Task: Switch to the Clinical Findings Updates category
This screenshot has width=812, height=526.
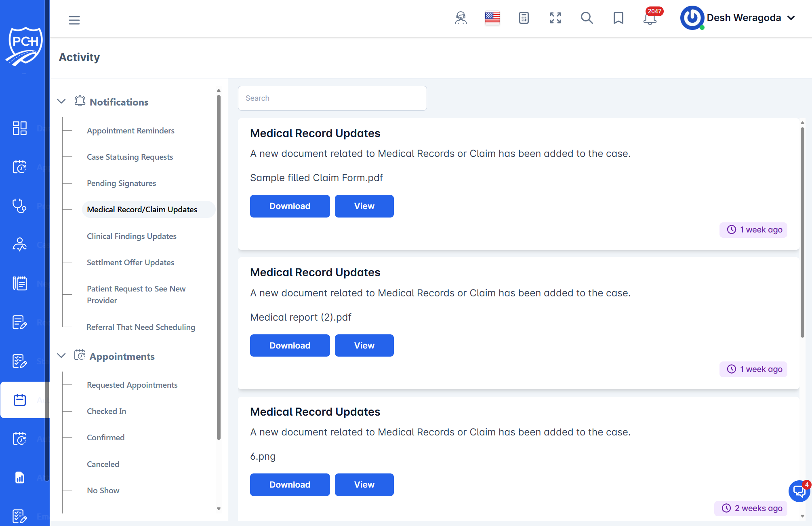Action: coord(132,236)
